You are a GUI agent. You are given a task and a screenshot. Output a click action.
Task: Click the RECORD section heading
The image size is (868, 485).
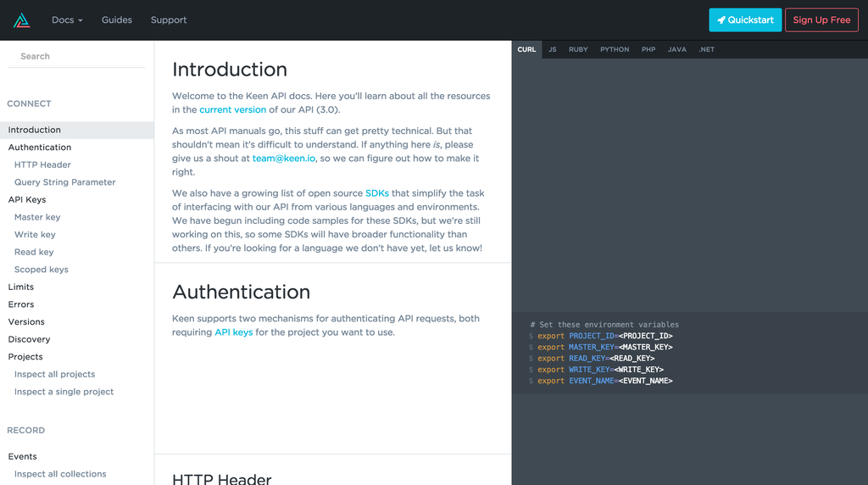pos(26,430)
